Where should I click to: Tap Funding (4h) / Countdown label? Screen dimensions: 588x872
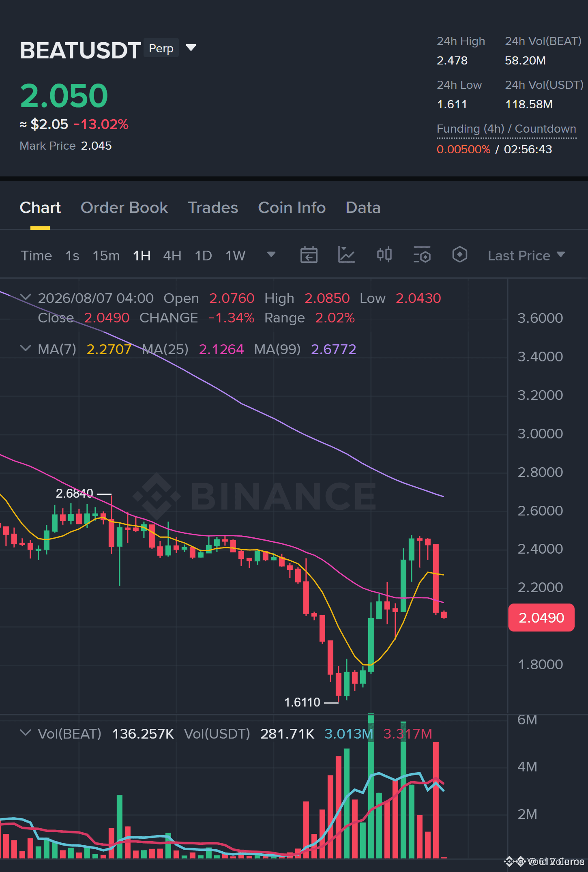[x=506, y=129]
